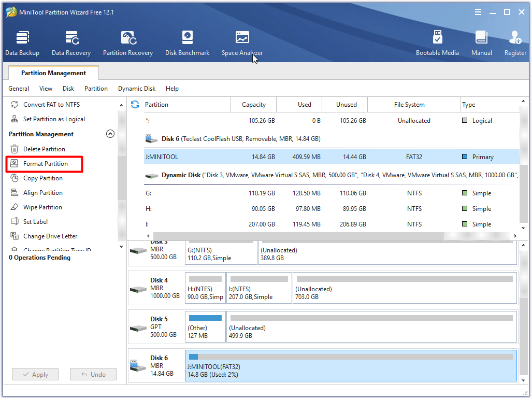Open the General menu
The height and width of the screenshot is (398, 532).
click(x=19, y=89)
